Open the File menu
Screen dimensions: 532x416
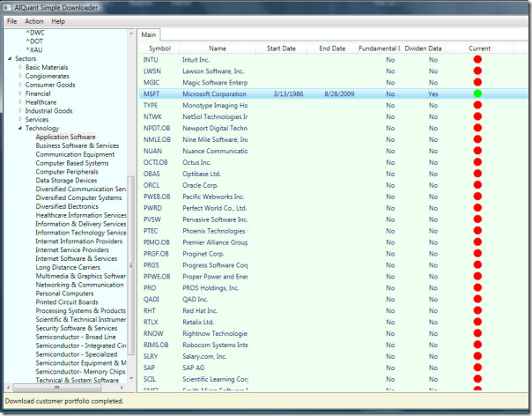click(11, 21)
